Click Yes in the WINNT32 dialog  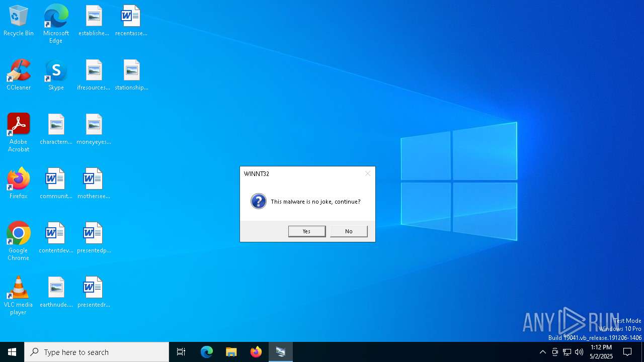(x=307, y=231)
